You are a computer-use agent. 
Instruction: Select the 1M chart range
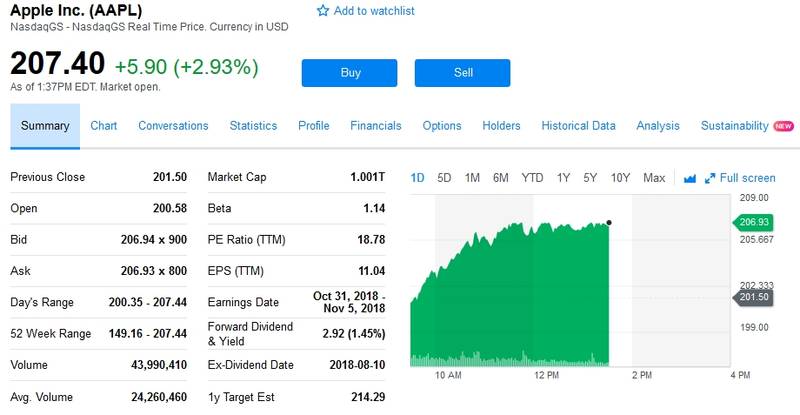click(x=472, y=178)
